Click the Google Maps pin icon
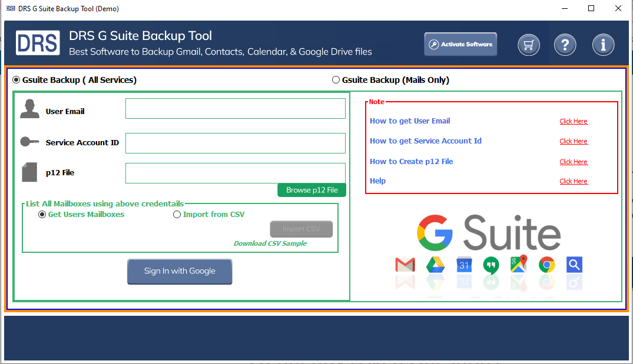This screenshot has width=633, height=364. pyautogui.click(x=519, y=264)
